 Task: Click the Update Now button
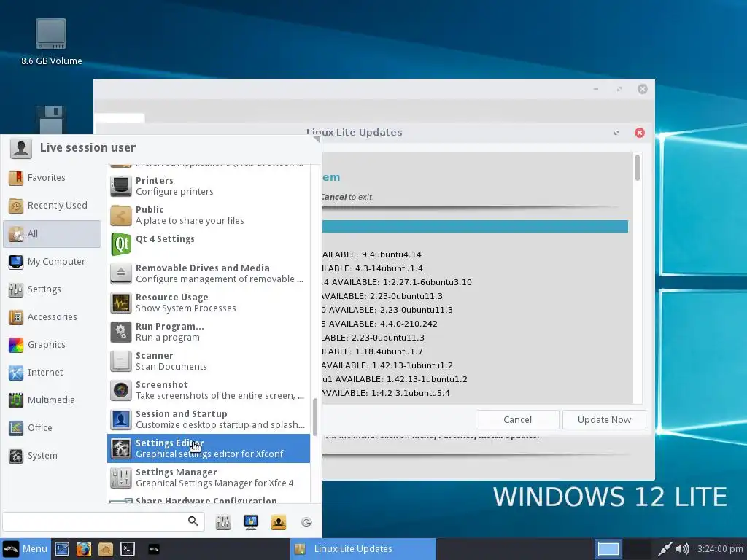pos(604,419)
